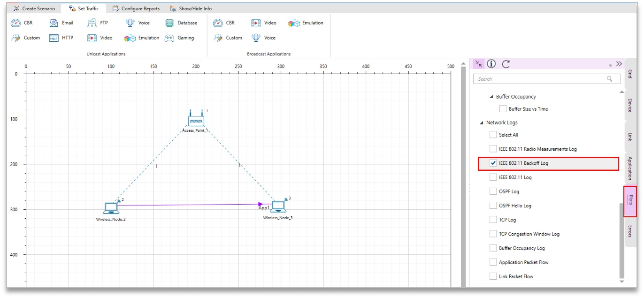Collapse side panel with double chevron
This screenshot has width=644, height=298.
(x=619, y=64)
